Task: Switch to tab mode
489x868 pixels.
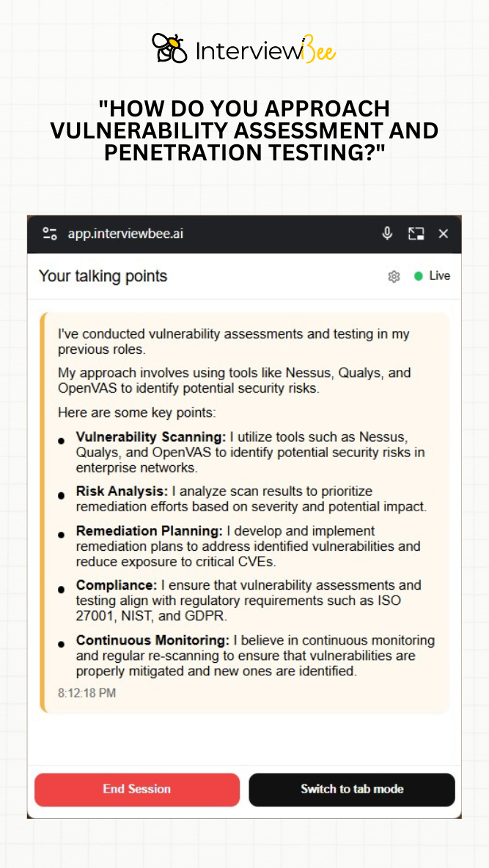Action: coord(352,790)
